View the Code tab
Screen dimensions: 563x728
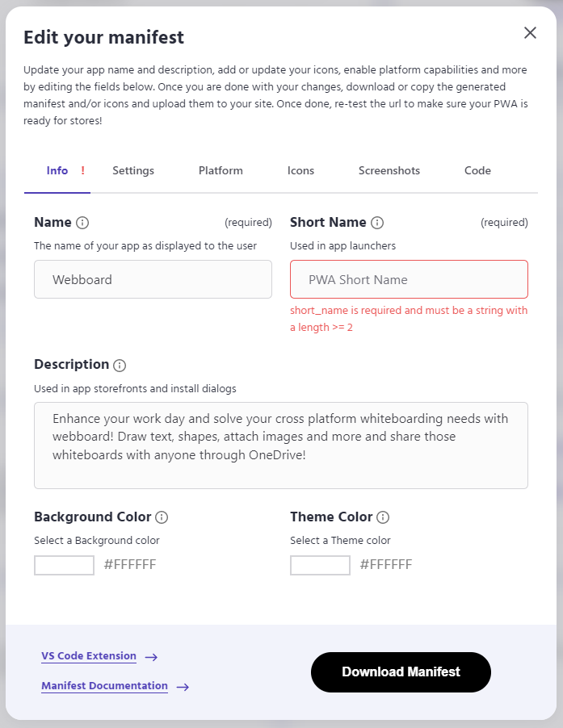click(x=477, y=170)
